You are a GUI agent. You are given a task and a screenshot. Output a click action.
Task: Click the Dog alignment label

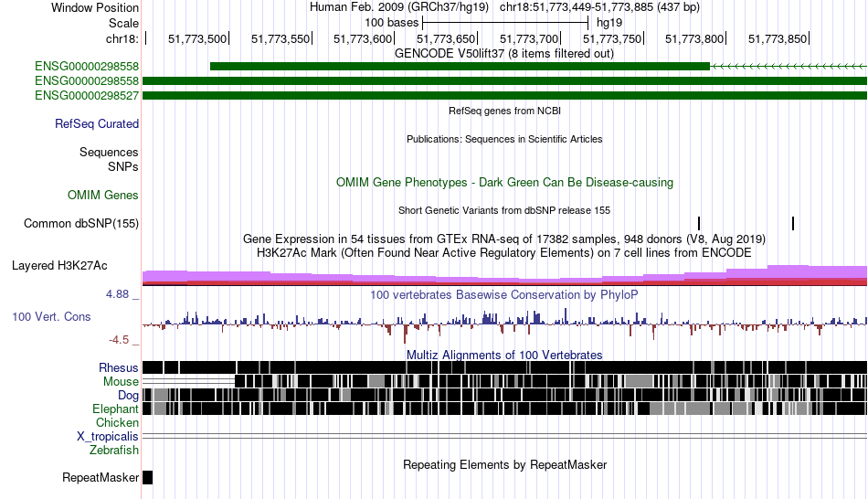(128, 395)
